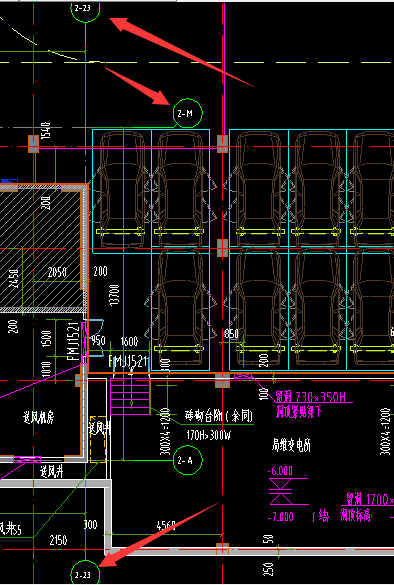Click the hourglass elevation marker symbol
The image size is (394, 585).
(280, 491)
